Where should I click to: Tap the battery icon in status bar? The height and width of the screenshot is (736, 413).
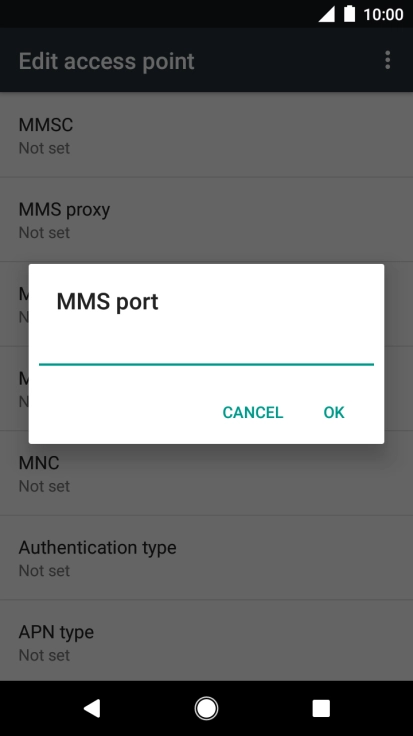click(349, 14)
